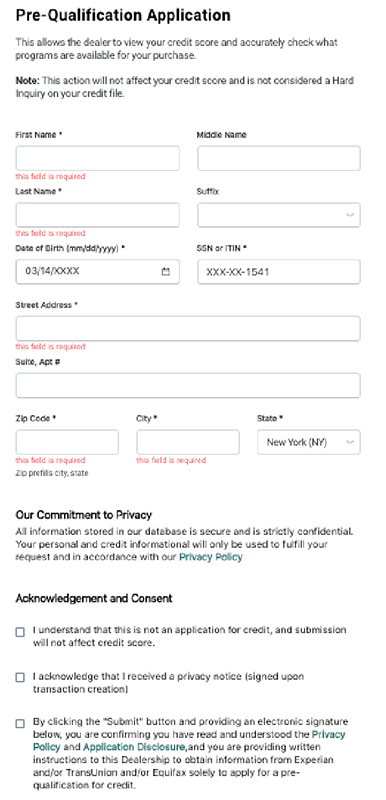
Task: Select the Street Address input
Action: pos(188,329)
